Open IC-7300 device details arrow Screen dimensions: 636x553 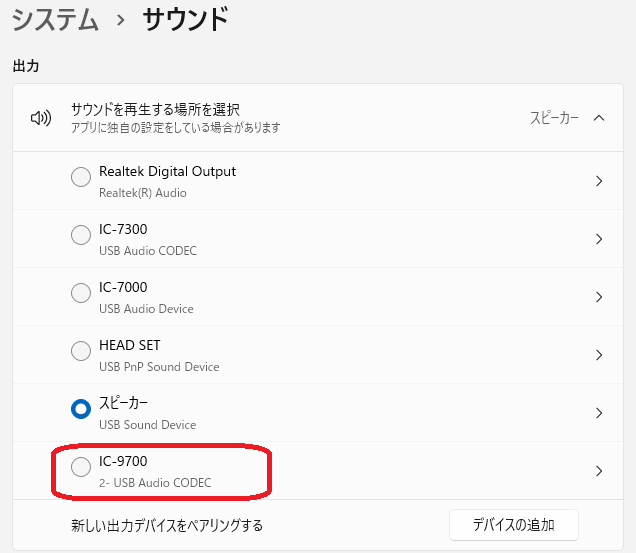point(599,239)
